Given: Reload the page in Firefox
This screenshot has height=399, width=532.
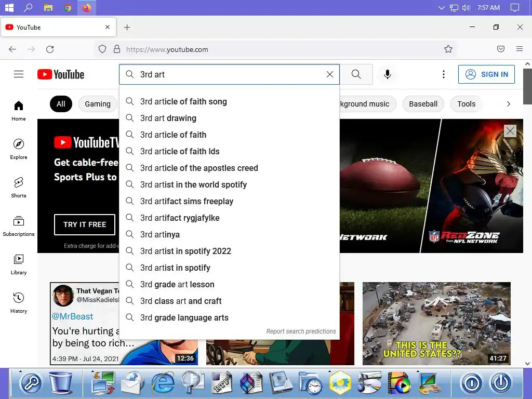Looking at the screenshot, I should (50, 49).
